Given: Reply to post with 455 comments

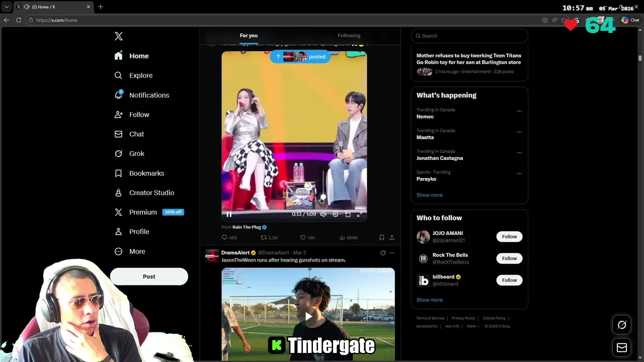Looking at the screenshot, I should [x=229, y=237].
